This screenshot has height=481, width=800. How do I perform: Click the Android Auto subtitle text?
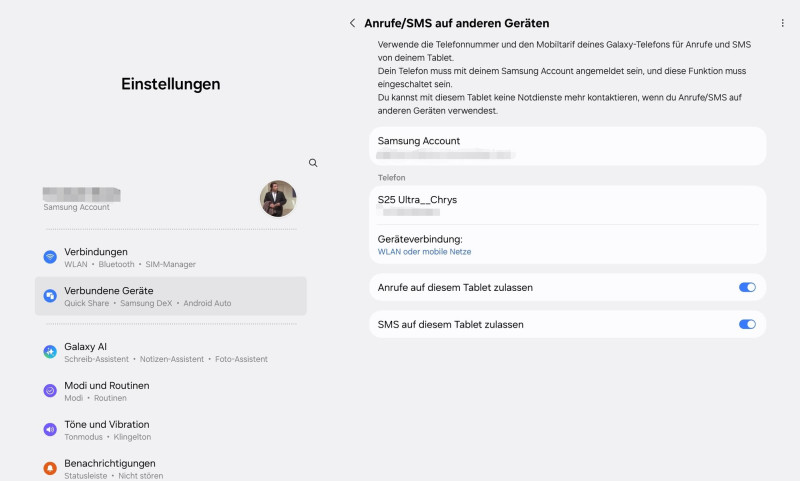coord(207,303)
